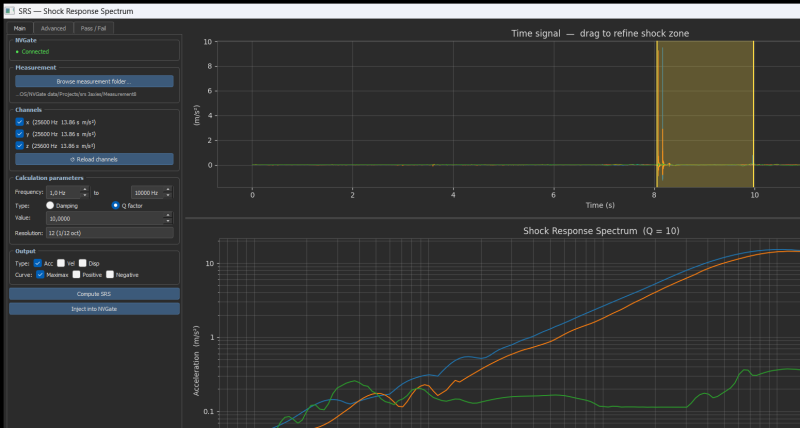Click the Inject into NVGate button
Viewport: 800px width, 428px height.
(94, 309)
